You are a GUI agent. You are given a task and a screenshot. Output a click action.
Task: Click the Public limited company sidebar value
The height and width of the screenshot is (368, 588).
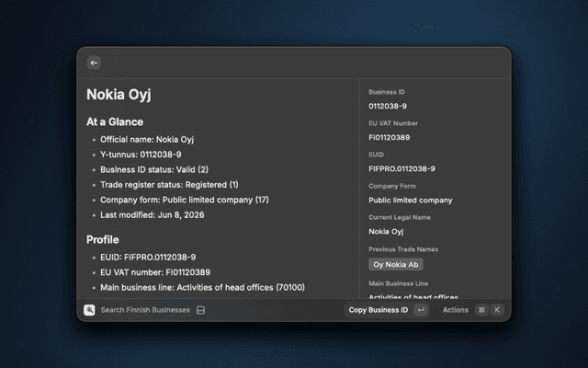click(411, 201)
